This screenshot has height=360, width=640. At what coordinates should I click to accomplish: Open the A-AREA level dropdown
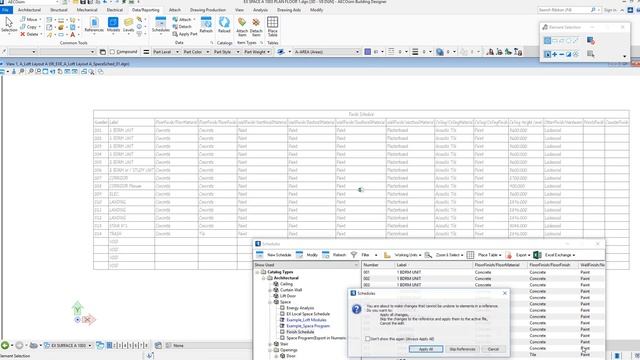click(x=327, y=52)
